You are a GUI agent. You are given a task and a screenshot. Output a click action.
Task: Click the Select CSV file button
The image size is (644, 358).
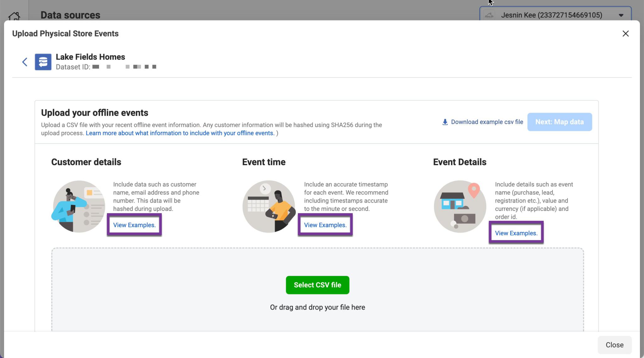coord(317,285)
